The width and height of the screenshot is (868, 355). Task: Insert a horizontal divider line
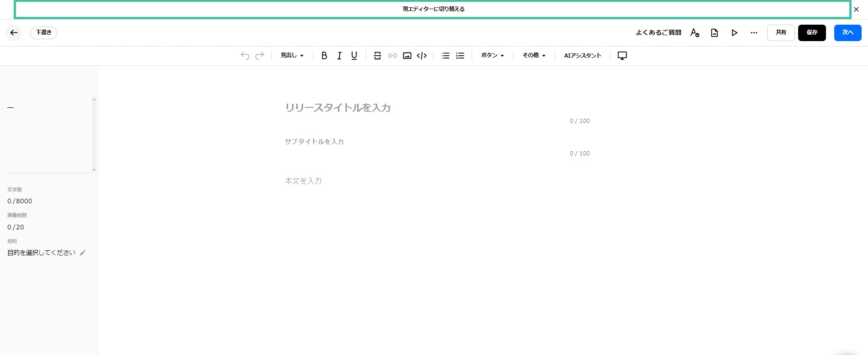coord(377,55)
